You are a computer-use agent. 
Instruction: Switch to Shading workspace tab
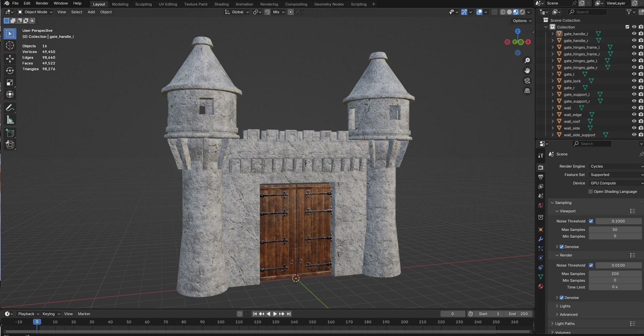pos(221,4)
